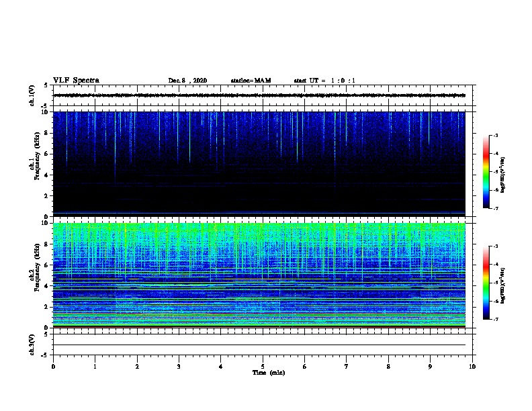Click the ch.1 "Frequency (kHz)" axis label
The height and width of the screenshot is (411, 532).
pyautogui.click(x=37, y=156)
